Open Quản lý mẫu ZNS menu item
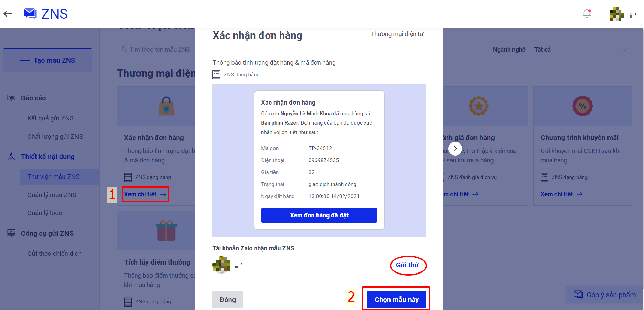The image size is (644, 310). coord(52,195)
